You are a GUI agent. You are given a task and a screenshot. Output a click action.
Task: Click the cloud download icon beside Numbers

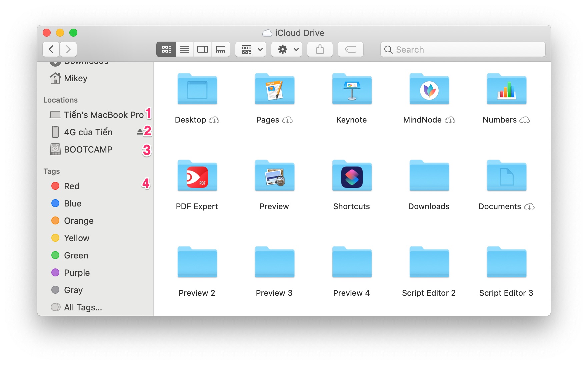pos(525,120)
